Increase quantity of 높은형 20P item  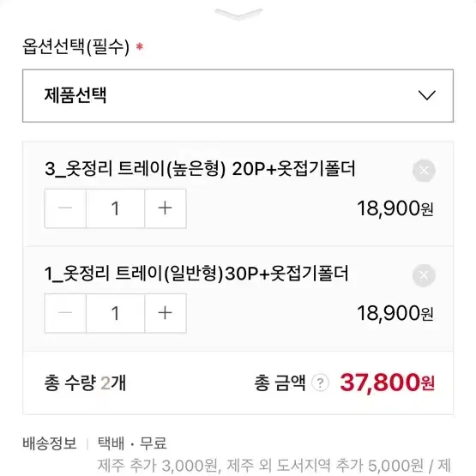(166, 208)
